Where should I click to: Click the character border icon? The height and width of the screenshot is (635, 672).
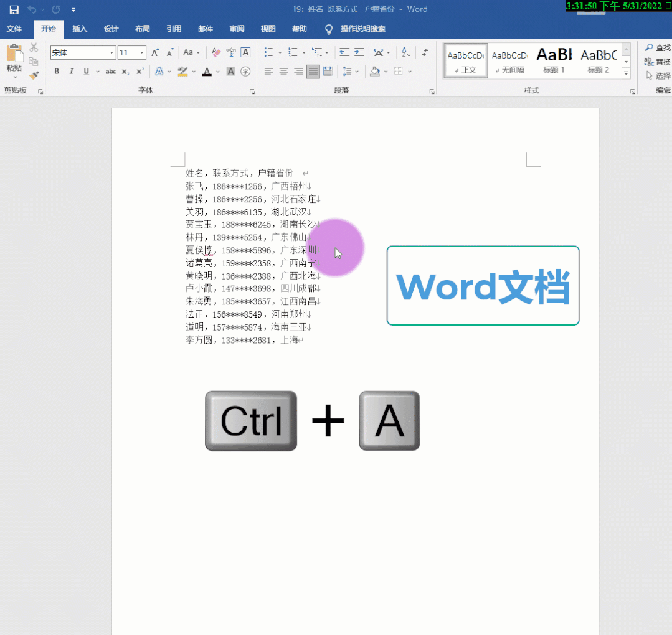[x=245, y=53]
